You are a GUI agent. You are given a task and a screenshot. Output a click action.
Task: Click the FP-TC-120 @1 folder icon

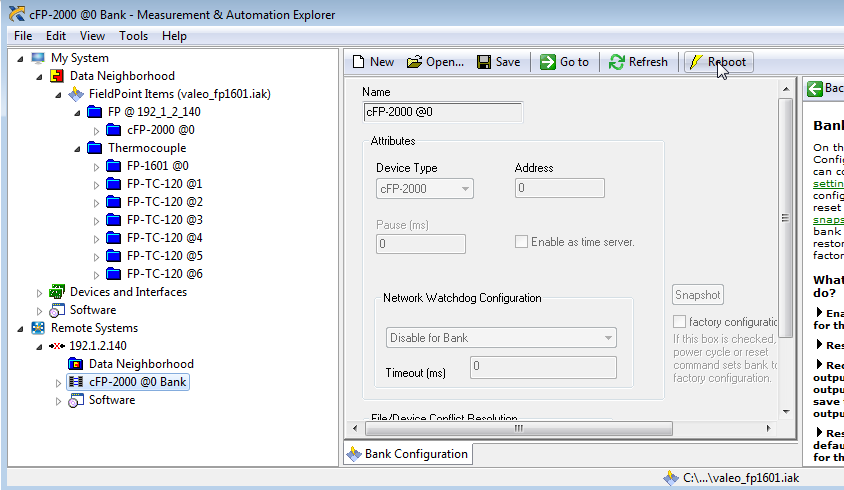(114, 184)
